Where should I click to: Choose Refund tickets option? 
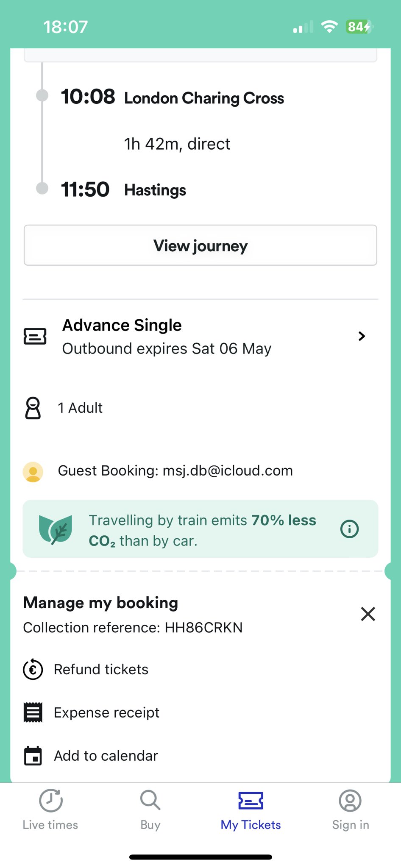coord(101,670)
